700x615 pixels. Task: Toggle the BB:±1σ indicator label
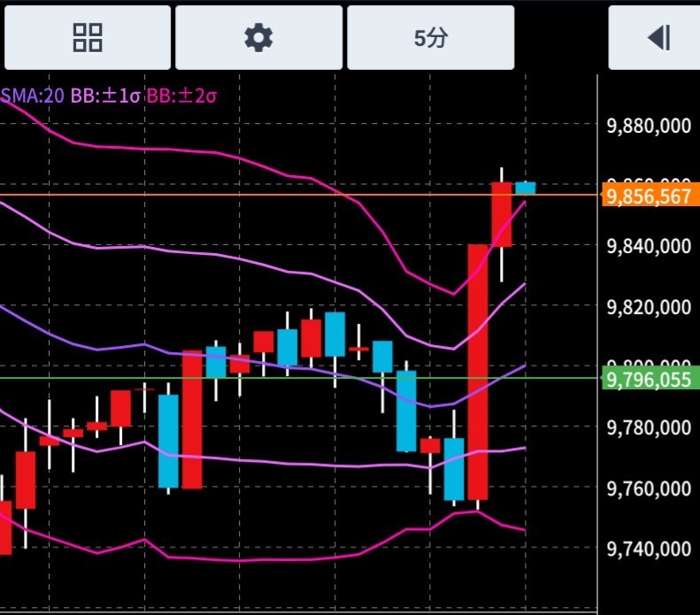coord(104,95)
